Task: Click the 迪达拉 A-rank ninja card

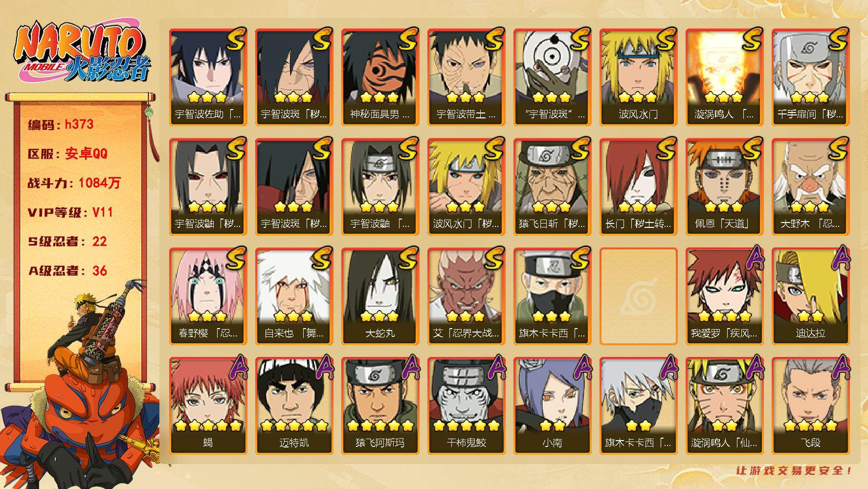Action: 810,296
